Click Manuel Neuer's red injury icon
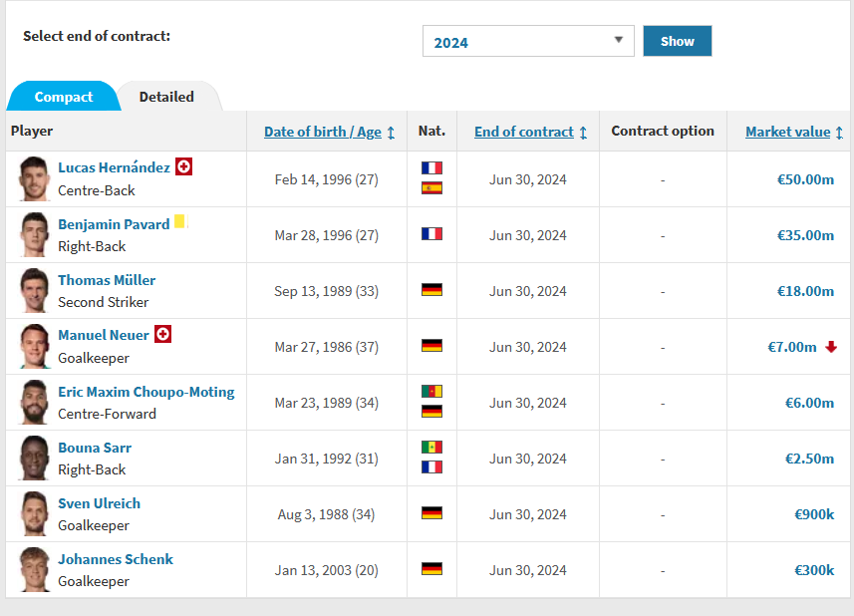Image resolution: width=854 pixels, height=616 pixels. click(162, 335)
